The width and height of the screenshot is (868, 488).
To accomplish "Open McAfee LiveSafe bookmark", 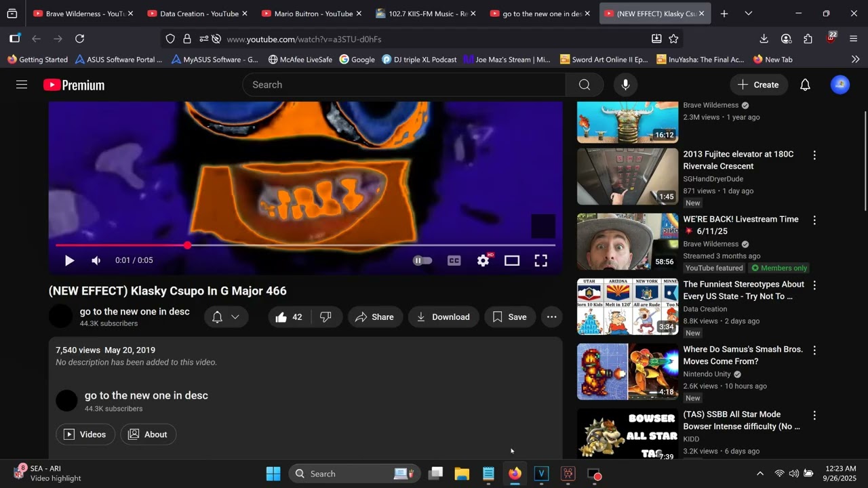I will (300, 60).
